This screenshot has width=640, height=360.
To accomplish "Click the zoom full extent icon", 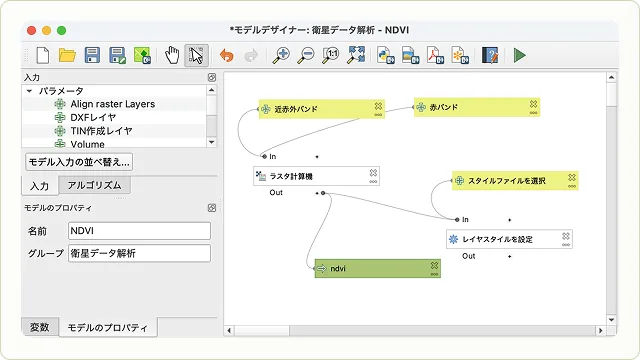I will 356,55.
